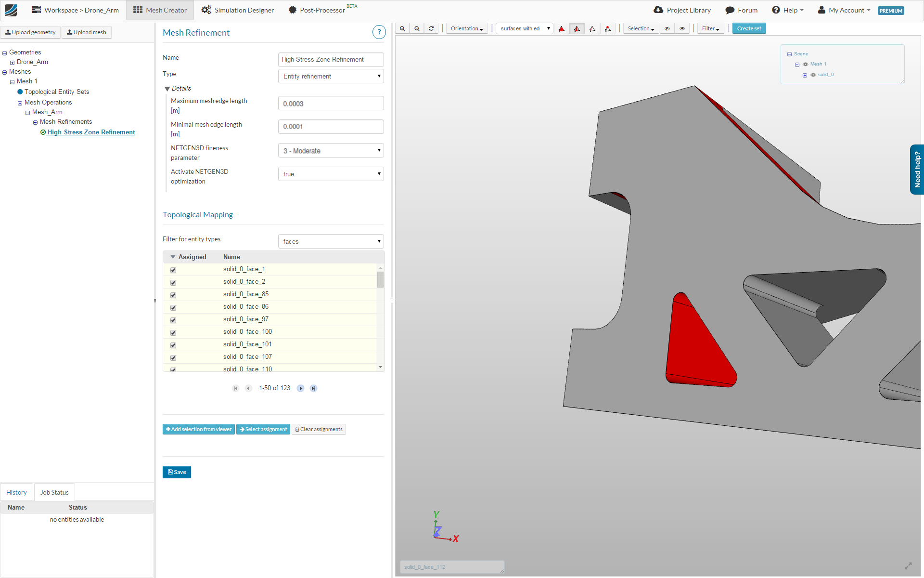Click Add selection from viewer button
Viewport: 924px width, 578px height.
point(199,429)
